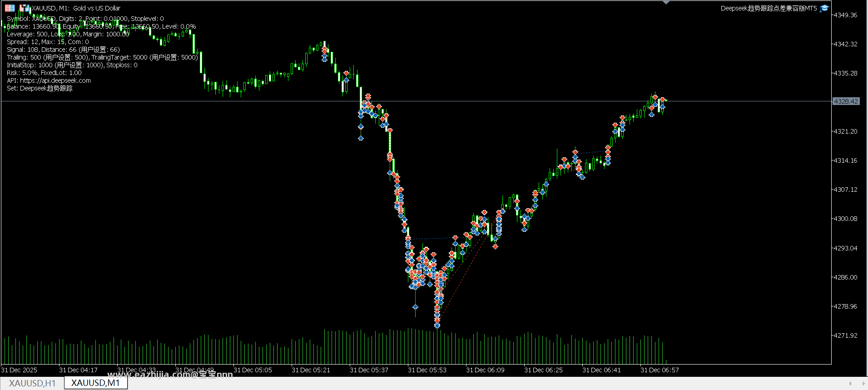Click time axis label '31 Dec 06:09'
Image resolution: width=868 pixels, height=390 pixels.
485,370
